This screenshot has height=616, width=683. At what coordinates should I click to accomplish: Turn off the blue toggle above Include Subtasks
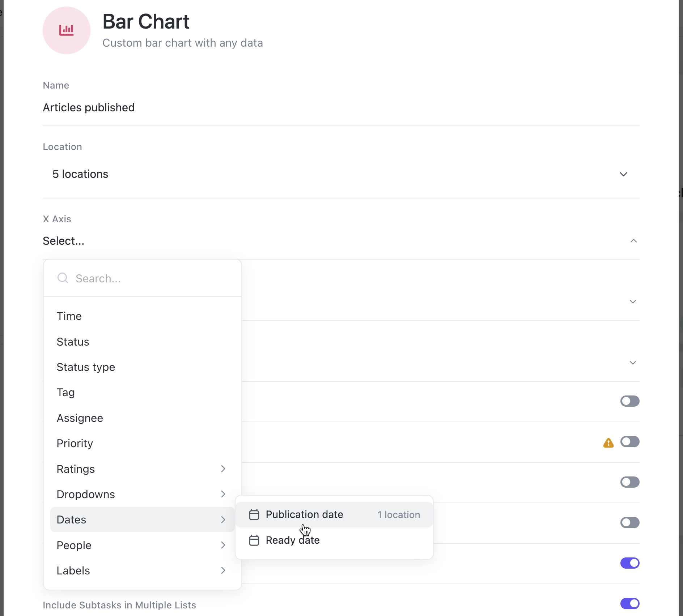pyautogui.click(x=630, y=563)
